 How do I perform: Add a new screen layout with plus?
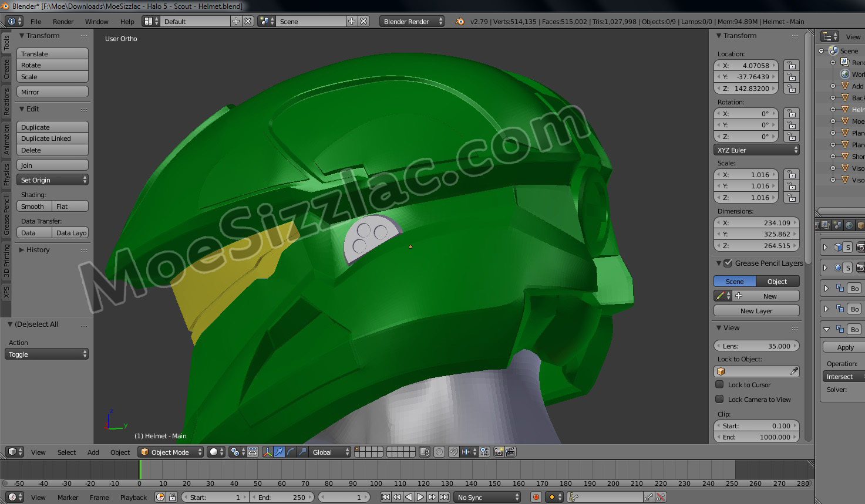(x=236, y=21)
